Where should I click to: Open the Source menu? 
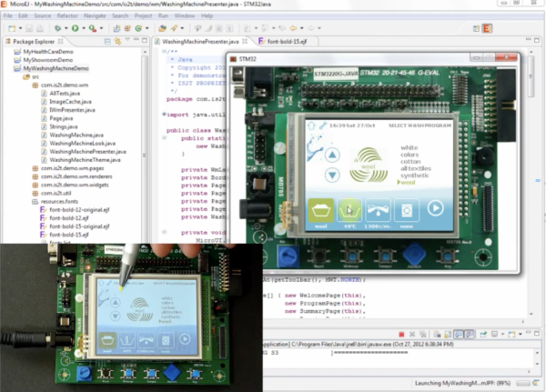43,15
